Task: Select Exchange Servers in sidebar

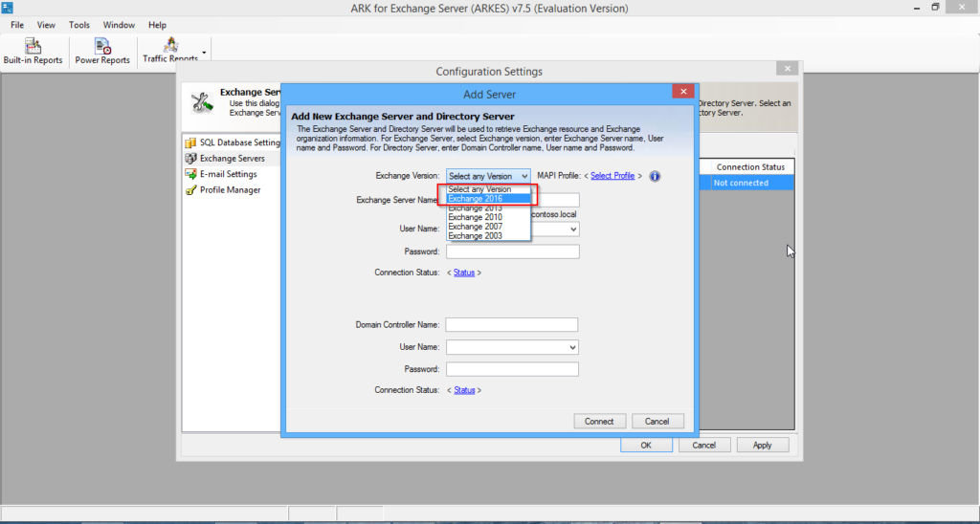Action: [232, 159]
